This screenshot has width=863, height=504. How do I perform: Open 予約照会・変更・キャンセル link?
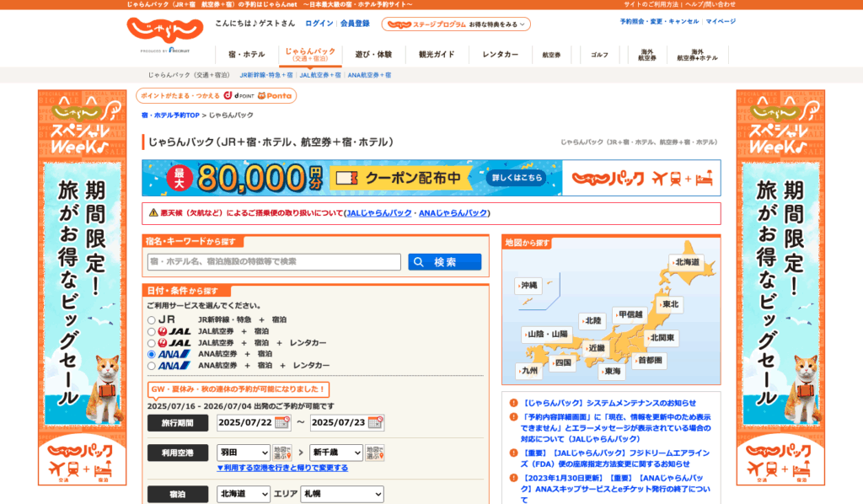[659, 21]
